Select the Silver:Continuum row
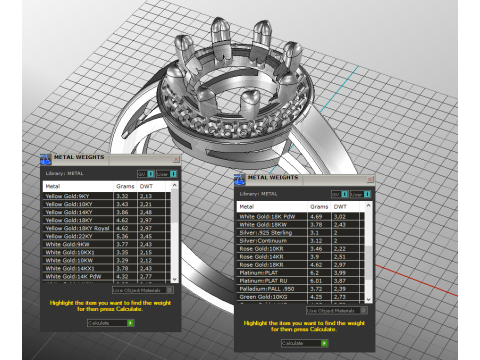The width and height of the screenshot is (480, 360). tap(301, 240)
